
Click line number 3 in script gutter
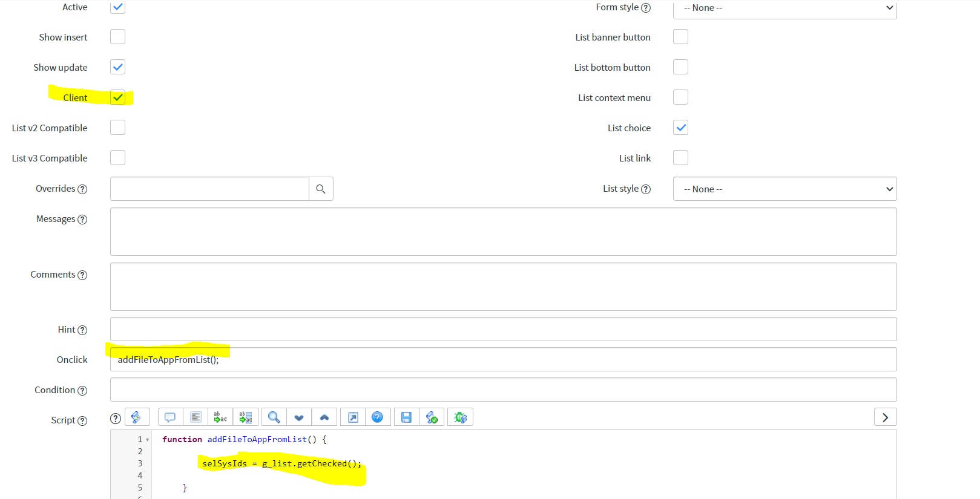point(140,464)
